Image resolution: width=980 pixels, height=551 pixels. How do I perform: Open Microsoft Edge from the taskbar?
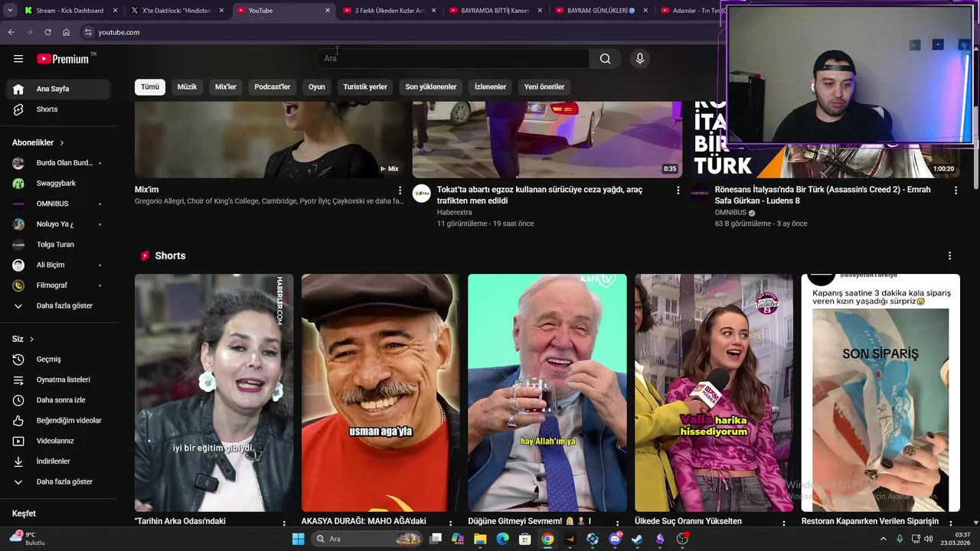point(502,539)
